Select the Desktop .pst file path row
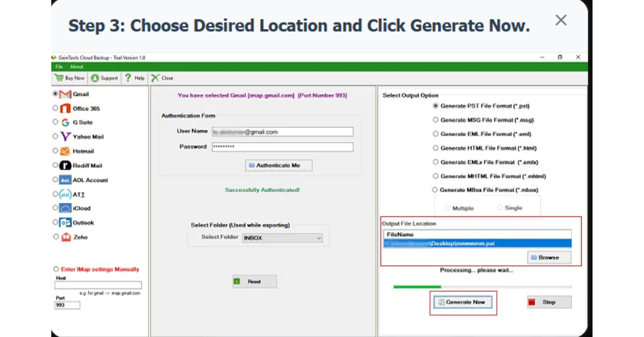 (x=478, y=244)
